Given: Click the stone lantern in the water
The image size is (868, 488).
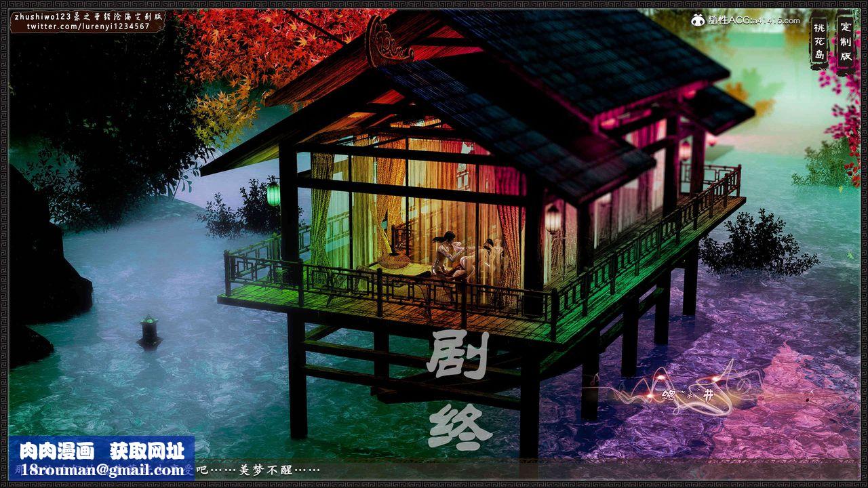Looking at the screenshot, I should click(149, 332).
